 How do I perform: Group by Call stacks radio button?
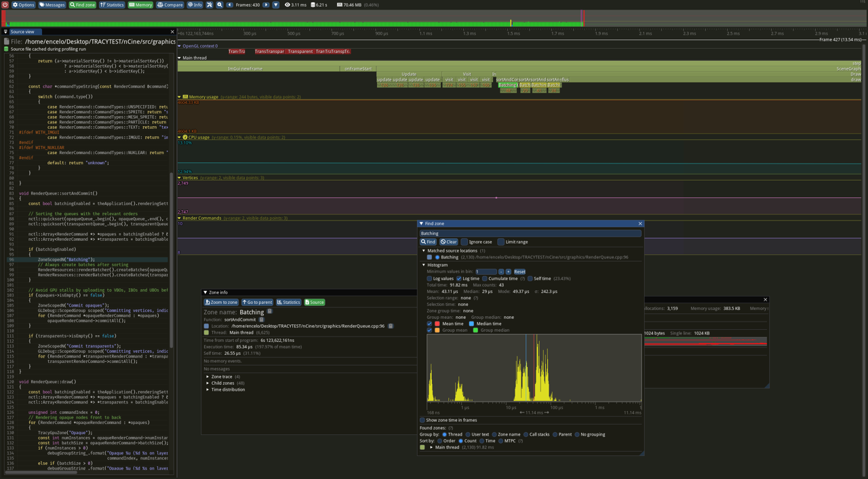[526, 434]
